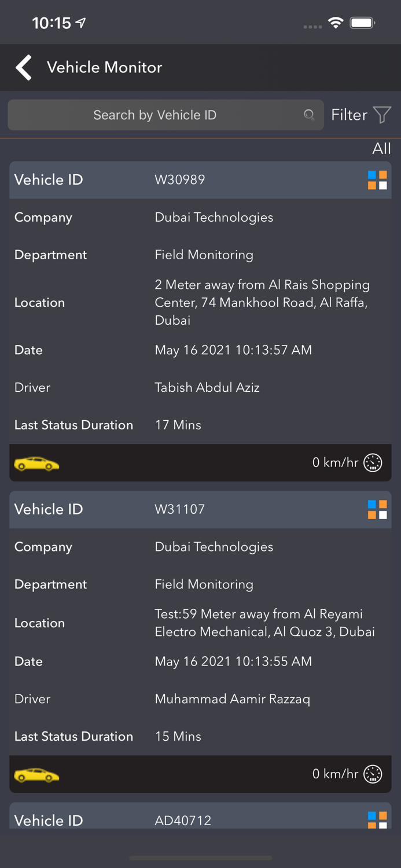The width and height of the screenshot is (401, 868).
Task: Tap the Filter label
Action: pyautogui.click(x=349, y=115)
